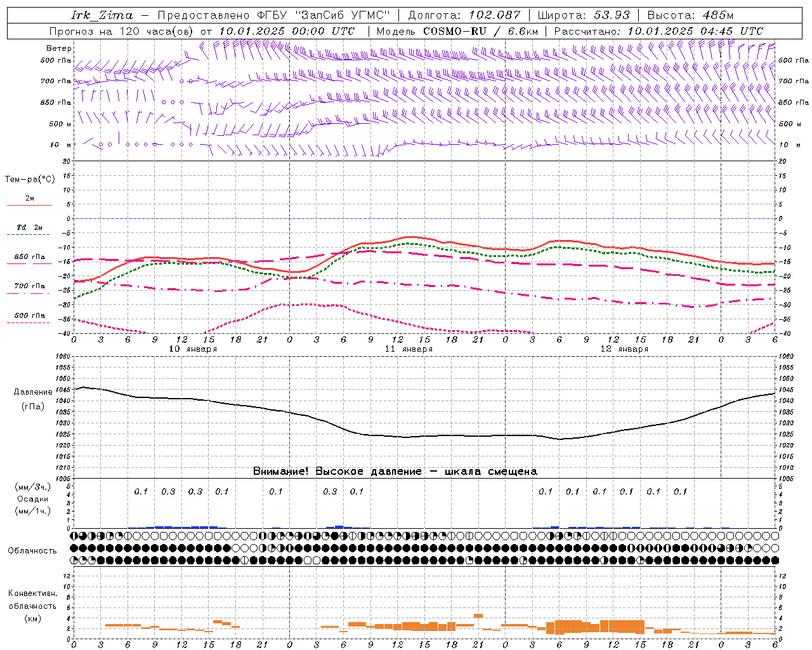812x650 pixels.
Task: Click the 500 гПа temperature legend entry
Action: pos(30,315)
